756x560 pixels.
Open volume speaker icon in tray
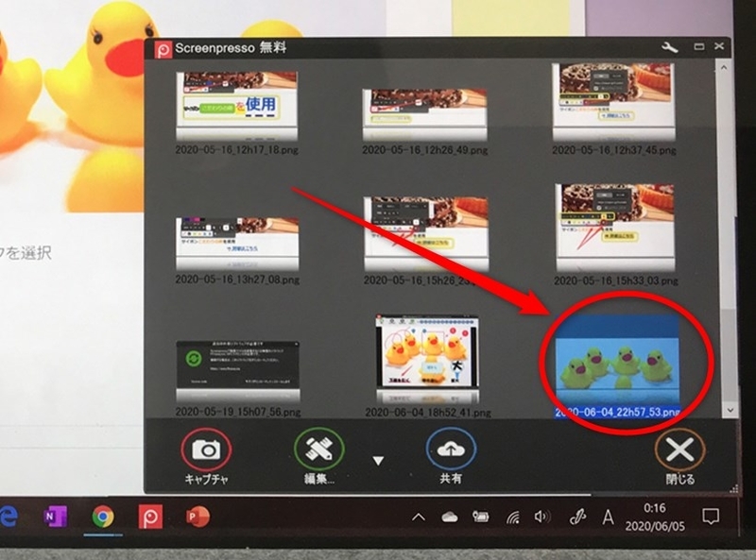tap(542, 518)
